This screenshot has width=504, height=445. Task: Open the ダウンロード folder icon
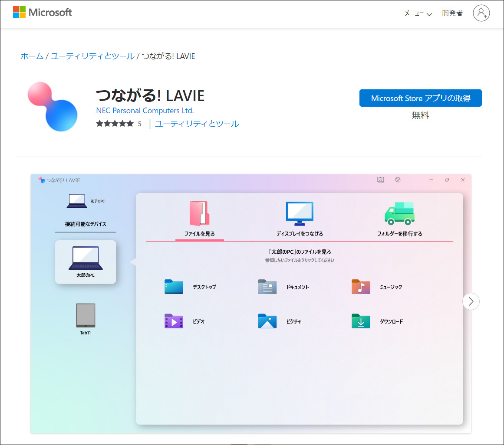pos(361,321)
